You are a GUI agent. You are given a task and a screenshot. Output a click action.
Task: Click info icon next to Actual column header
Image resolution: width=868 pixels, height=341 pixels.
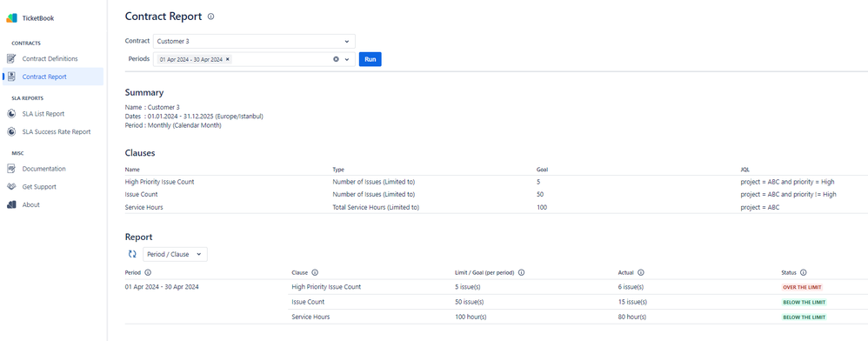tap(640, 272)
